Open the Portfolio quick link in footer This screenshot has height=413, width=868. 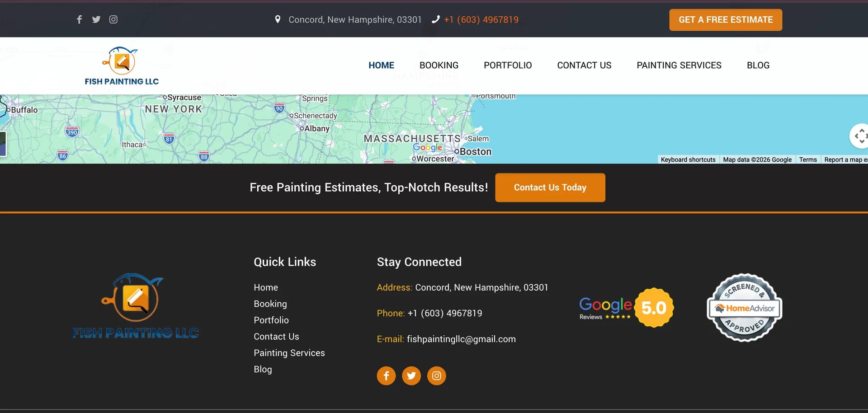pos(271,320)
